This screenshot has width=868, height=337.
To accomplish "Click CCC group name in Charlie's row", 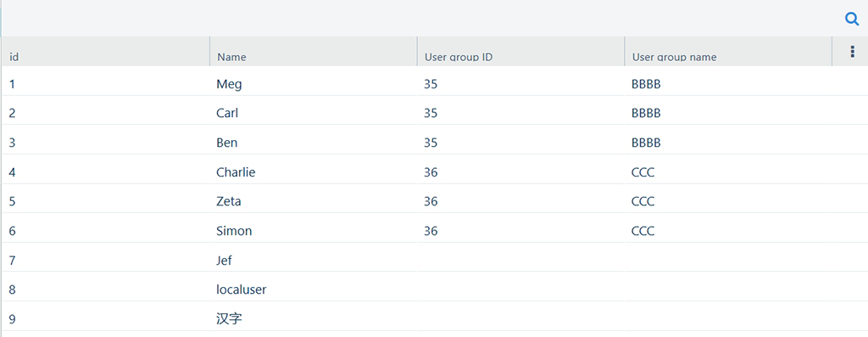I will [x=643, y=171].
